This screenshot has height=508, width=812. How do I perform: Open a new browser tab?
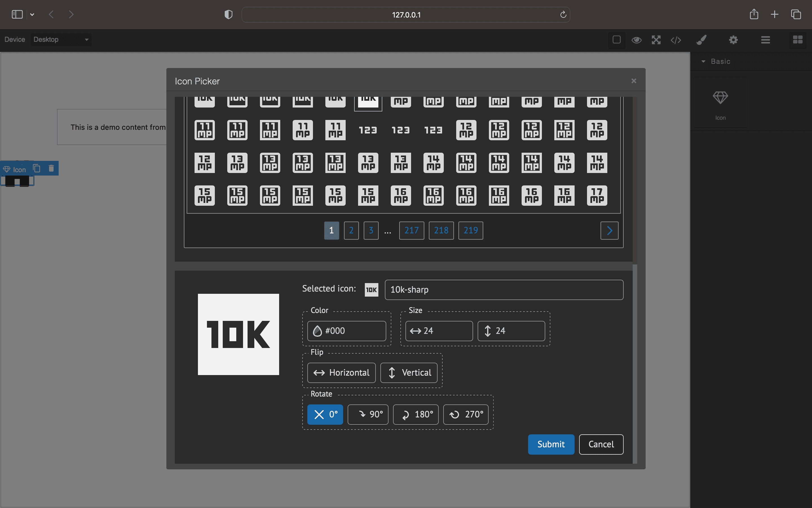coord(775,14)
